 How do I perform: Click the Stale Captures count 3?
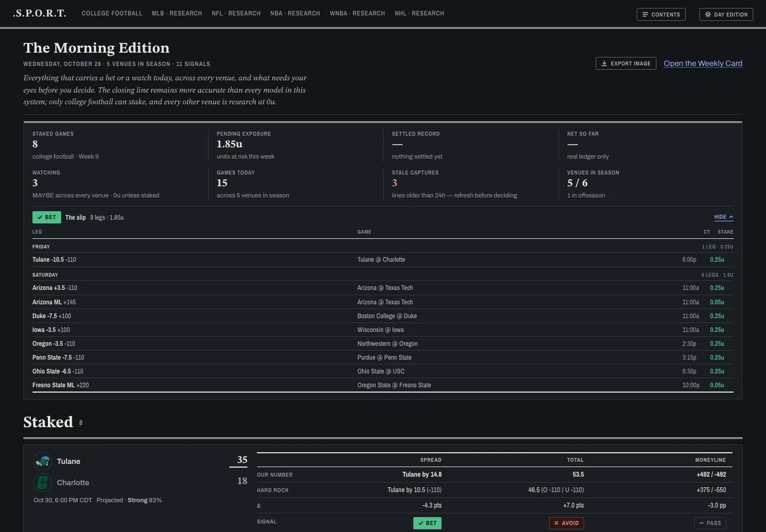pos(395,183)
